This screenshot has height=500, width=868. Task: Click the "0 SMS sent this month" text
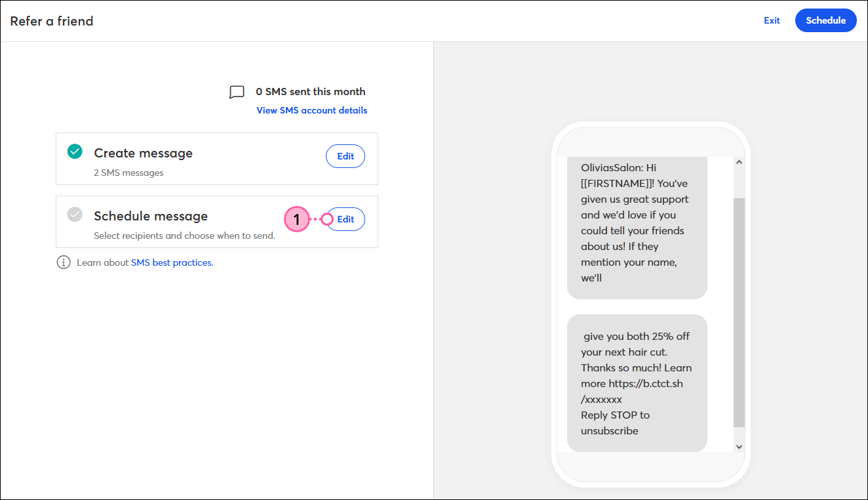[x=310, y=92]
